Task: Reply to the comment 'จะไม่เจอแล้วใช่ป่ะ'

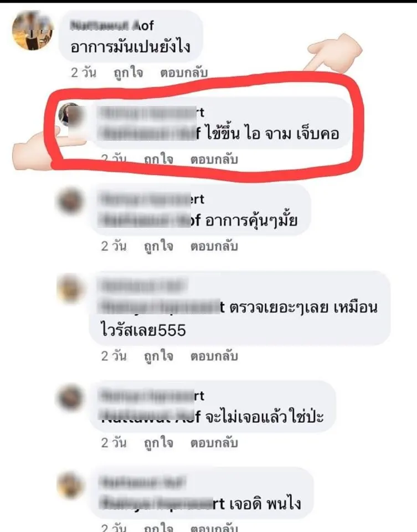Action: coord(214,443)
